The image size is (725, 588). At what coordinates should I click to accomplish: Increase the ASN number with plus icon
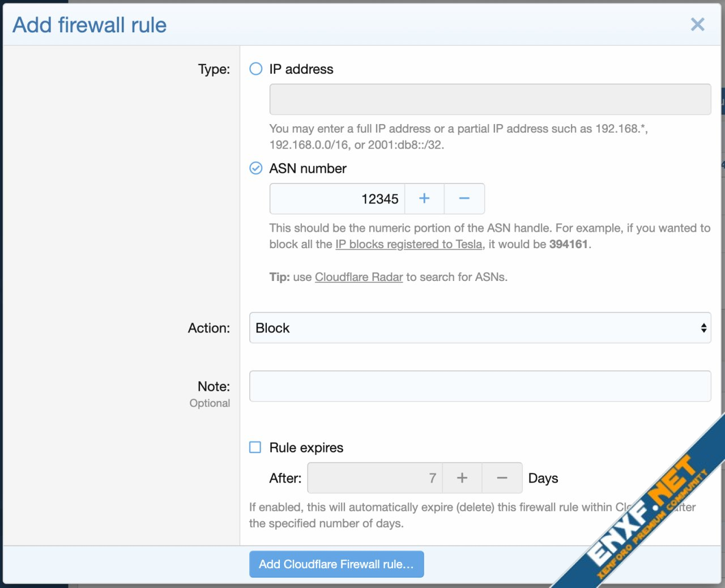(424, 199)
